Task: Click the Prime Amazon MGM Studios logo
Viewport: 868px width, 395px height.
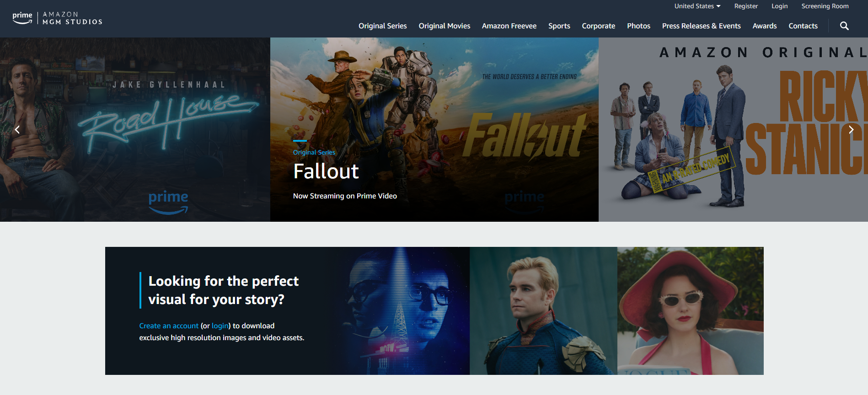Action: 57,18
